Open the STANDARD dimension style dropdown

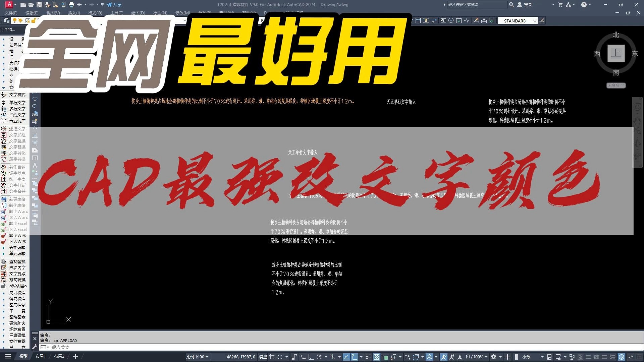pyautogui.click(x=518, y=21)
